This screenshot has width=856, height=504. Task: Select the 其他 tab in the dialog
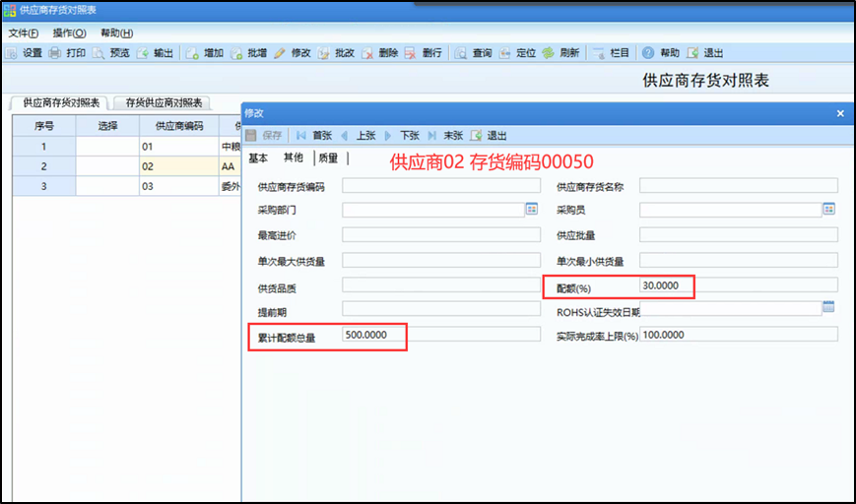[294, 157]
